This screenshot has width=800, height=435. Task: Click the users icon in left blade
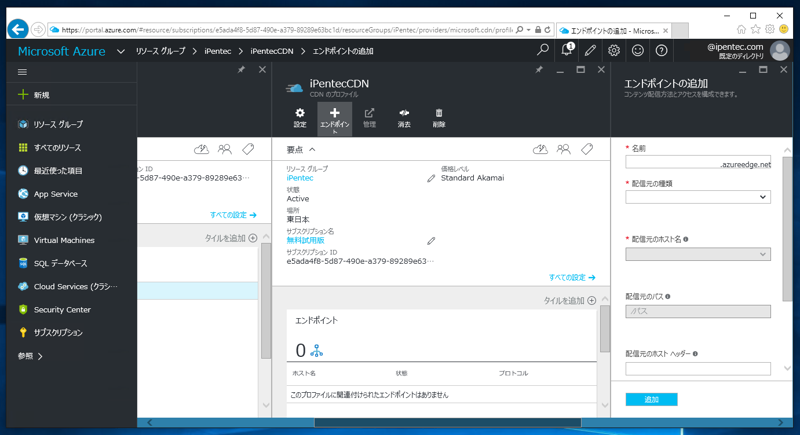point(225,149)
